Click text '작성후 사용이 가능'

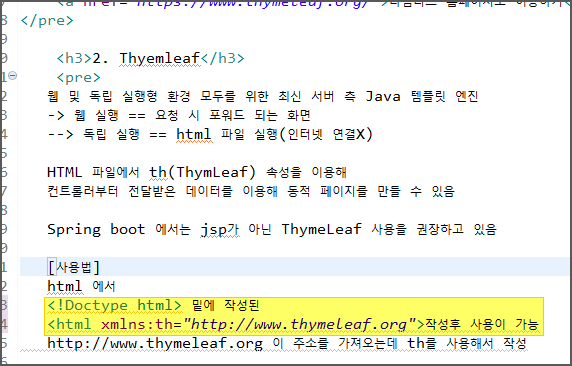482,324
